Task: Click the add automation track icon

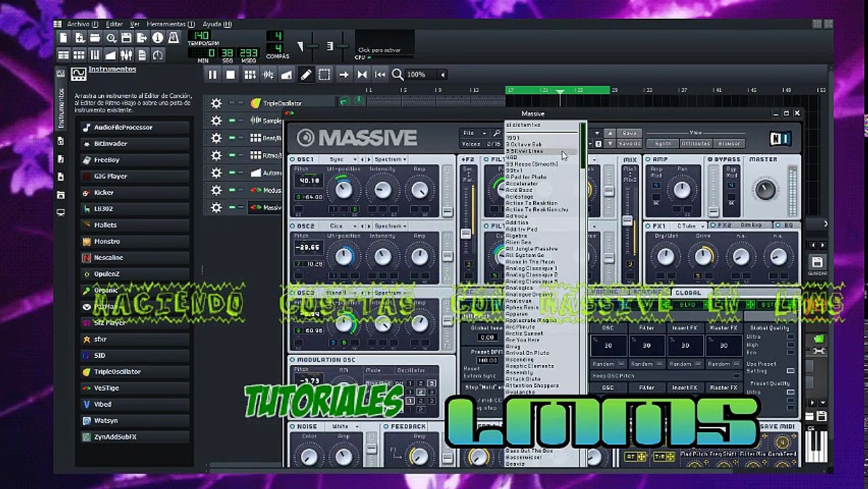Action: point(287,75)
